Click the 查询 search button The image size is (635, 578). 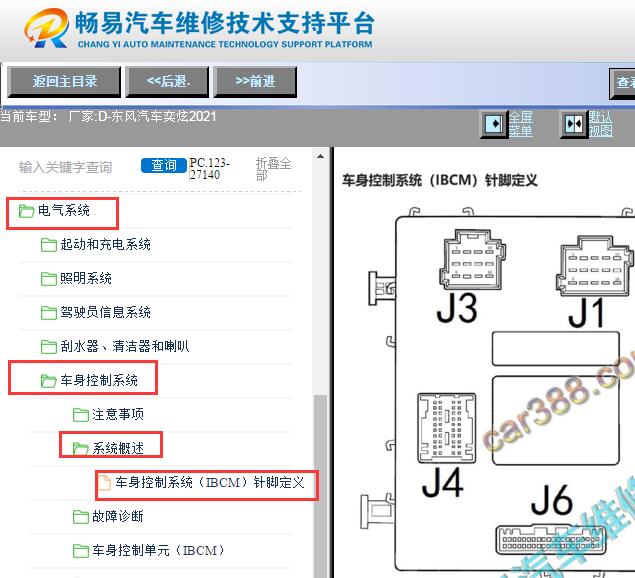[x=164, y=165]
